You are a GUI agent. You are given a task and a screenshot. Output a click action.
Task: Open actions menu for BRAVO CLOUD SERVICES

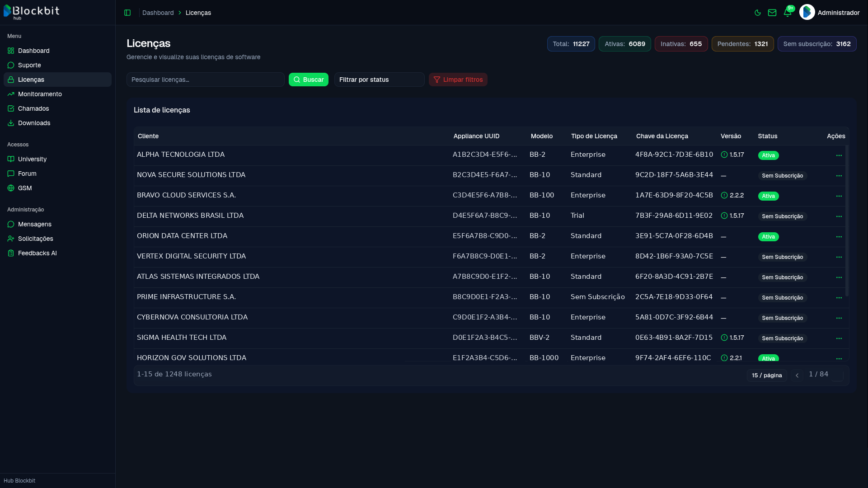point(839,196)
